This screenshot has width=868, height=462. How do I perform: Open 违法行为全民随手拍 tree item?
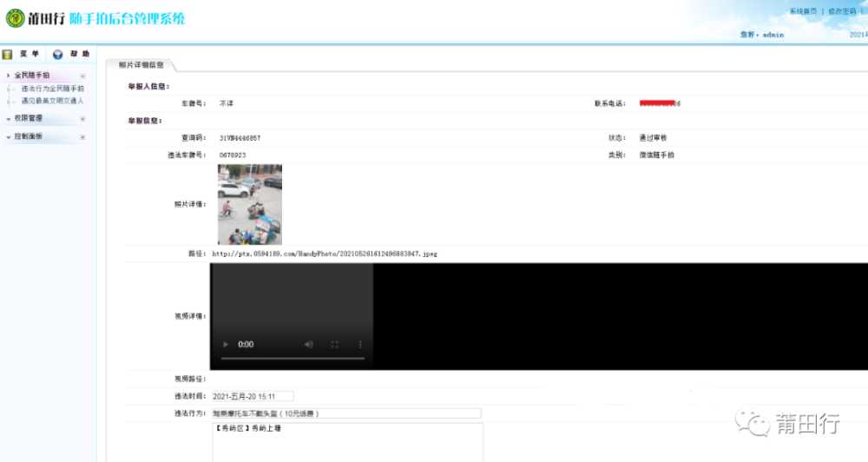pyautogui.click(x=53, y=89)
